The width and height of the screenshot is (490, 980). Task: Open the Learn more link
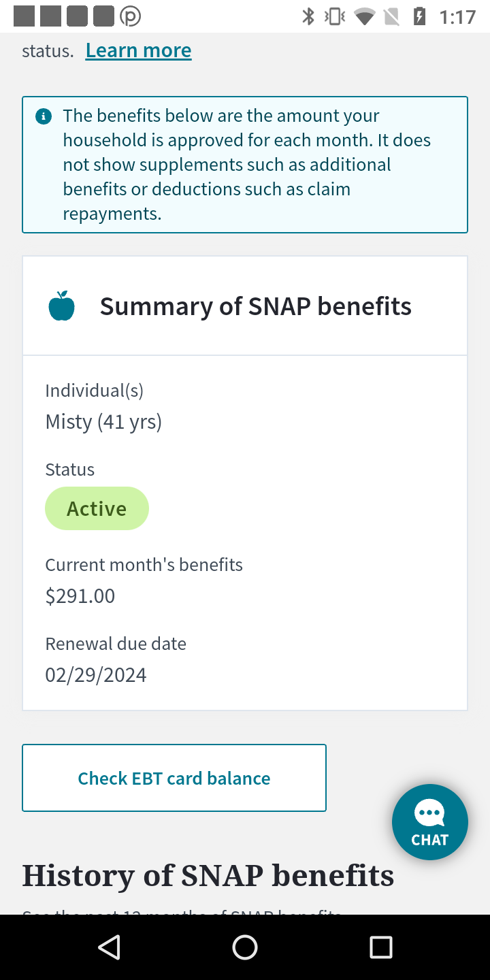pos(138,50)
